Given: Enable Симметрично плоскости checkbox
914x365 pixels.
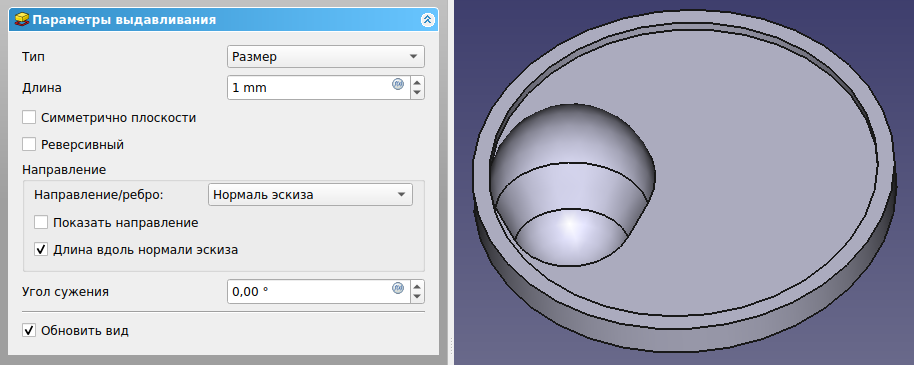Looking at the screenshot, I should point(29,117).
